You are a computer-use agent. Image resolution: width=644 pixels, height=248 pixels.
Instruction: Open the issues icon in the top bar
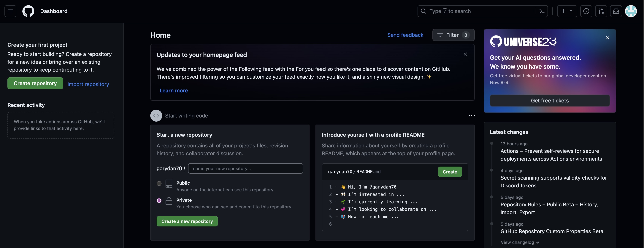[x=586, y=11]
